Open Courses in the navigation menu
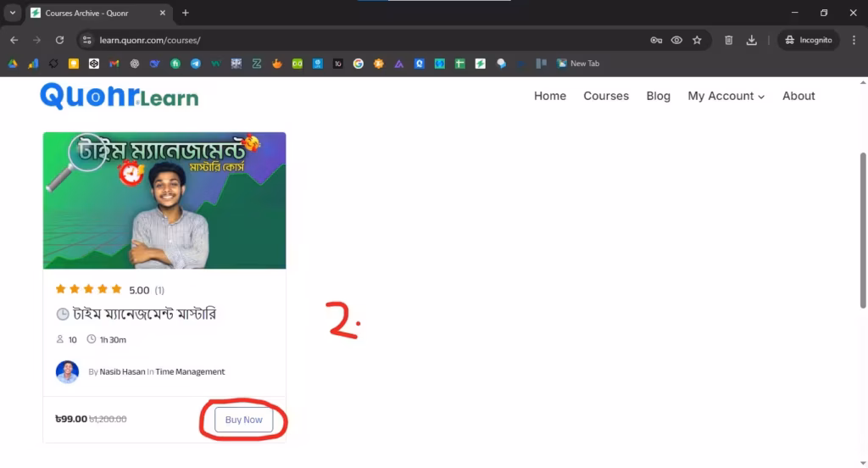The width and height of the screenshot is (868, 468). [605, 96]
